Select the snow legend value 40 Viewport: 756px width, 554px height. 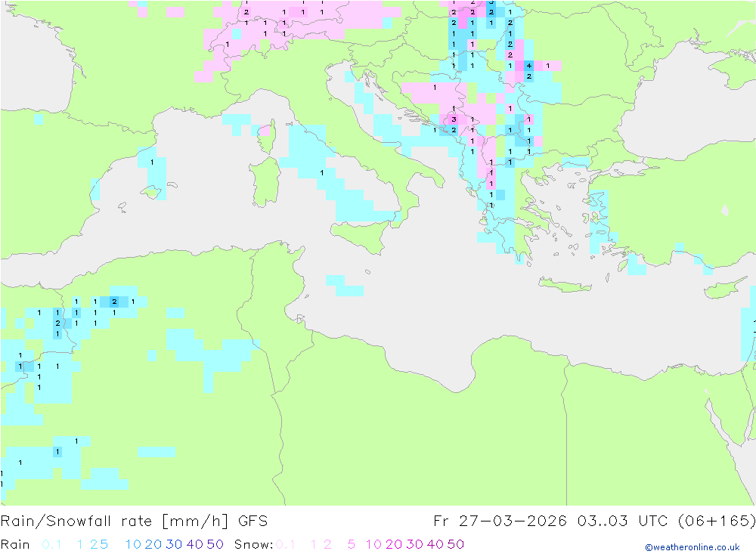click(x=435, y=544)
